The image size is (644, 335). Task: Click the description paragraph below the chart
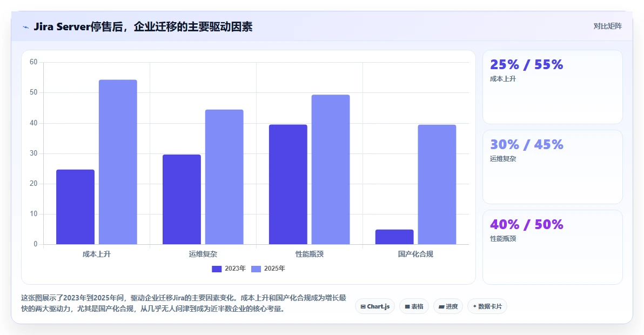click(184, 303)
